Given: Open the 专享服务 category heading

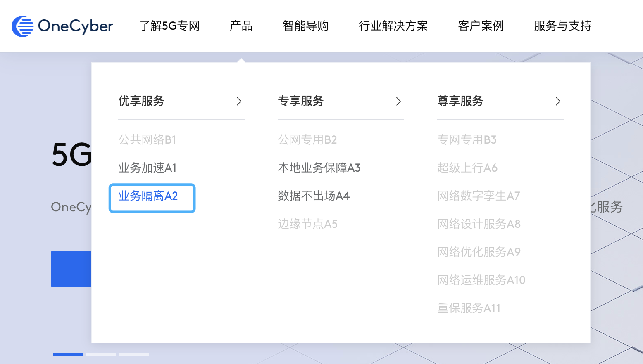Looking at the screenshot, I should click(301, 101).
